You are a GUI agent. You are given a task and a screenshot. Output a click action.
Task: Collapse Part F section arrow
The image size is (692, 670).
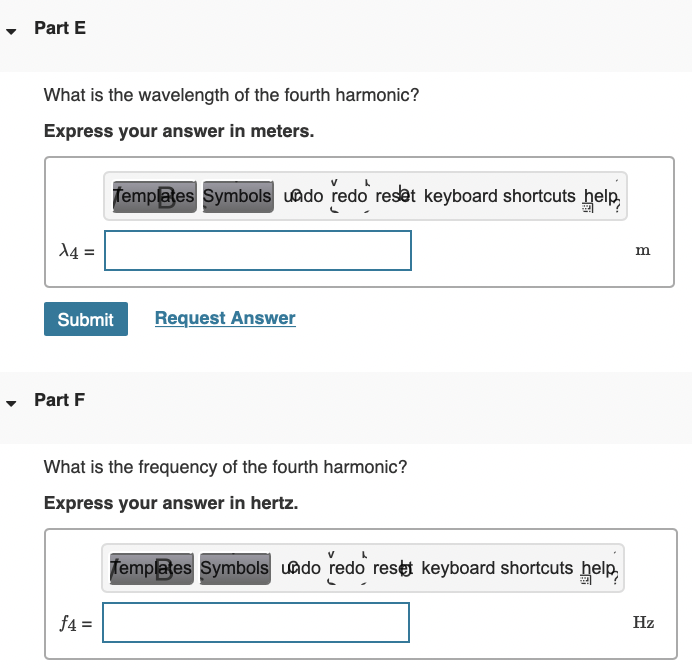12,402
